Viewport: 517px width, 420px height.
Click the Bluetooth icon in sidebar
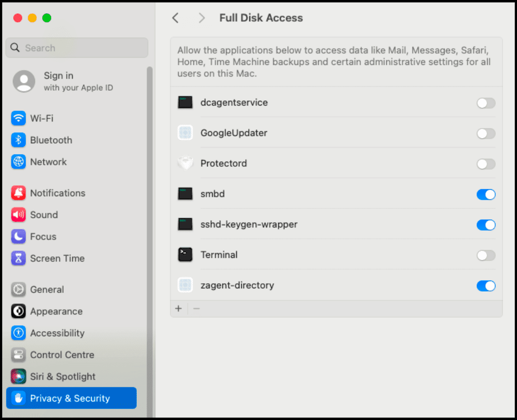[18, 140]
